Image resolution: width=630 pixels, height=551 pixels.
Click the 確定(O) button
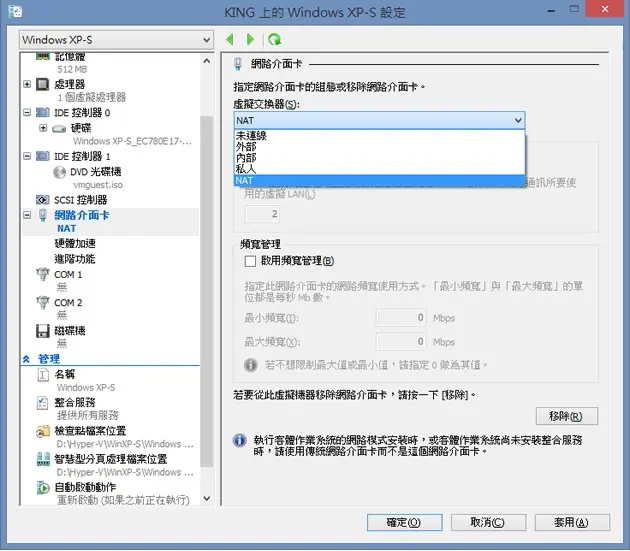click(x=404, y=522)
